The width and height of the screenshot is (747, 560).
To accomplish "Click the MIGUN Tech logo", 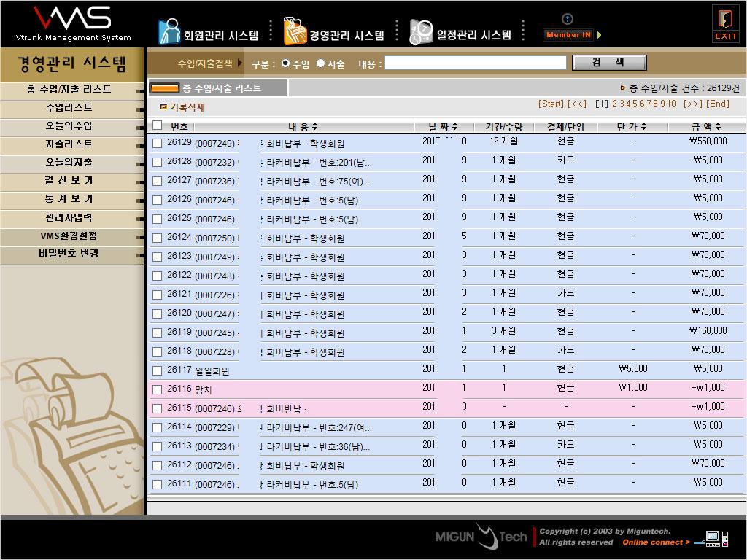I will (481, 537).
